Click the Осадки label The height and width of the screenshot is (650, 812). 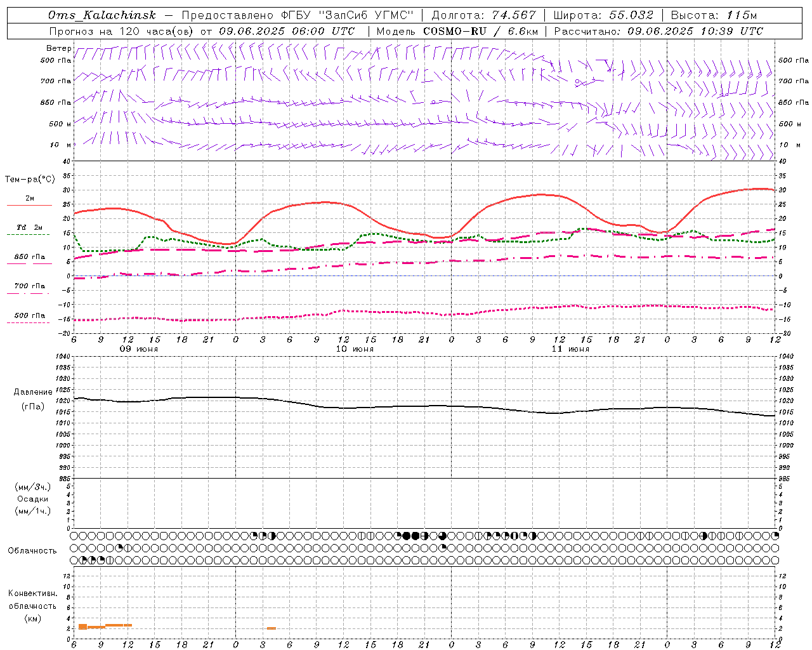click(x=33, y=499)
